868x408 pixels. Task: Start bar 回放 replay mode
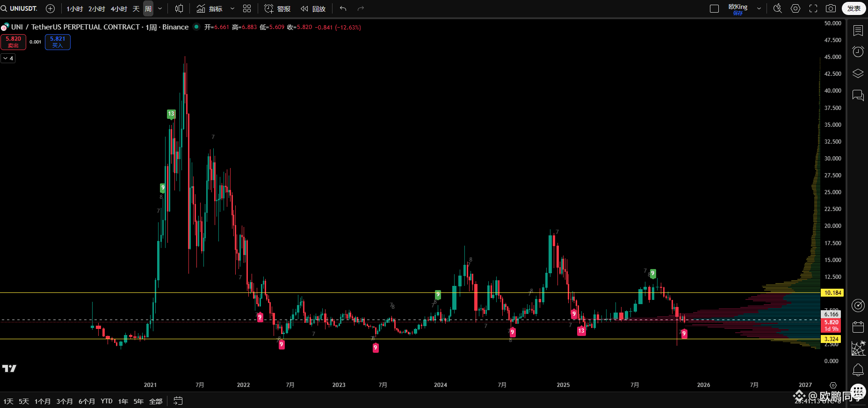pyautogui.click(x=313, y=8)
